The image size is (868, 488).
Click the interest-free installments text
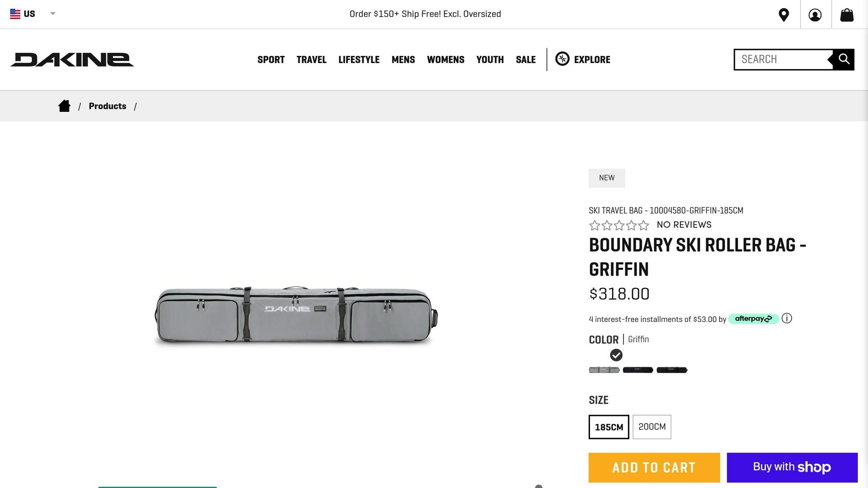coord(657,319)
